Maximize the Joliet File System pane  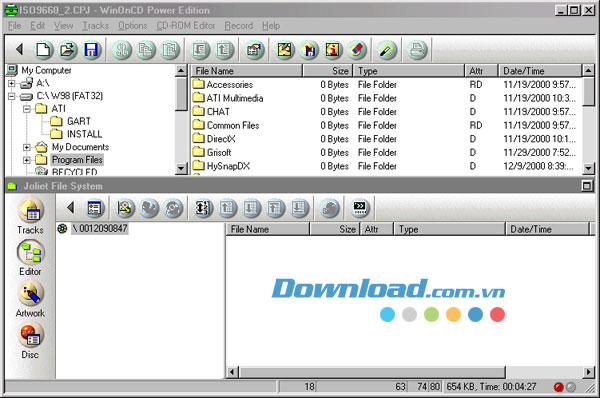[x=587, y=186]
